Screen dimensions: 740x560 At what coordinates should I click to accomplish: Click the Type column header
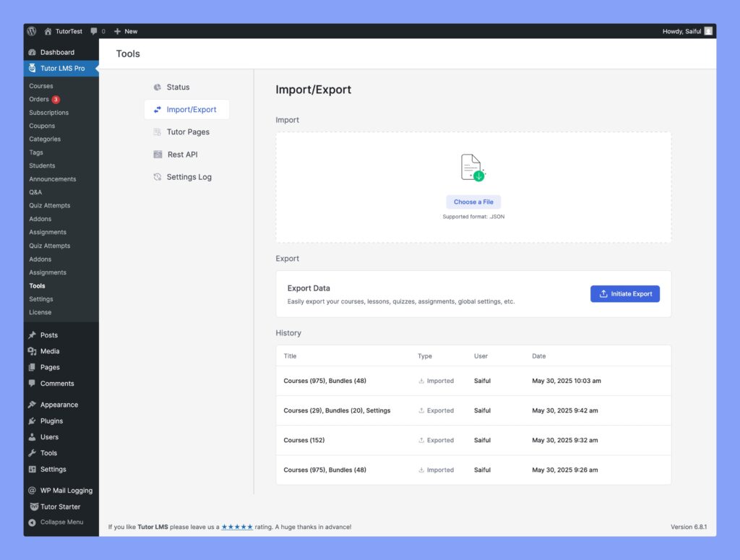[x=425, y=356]
